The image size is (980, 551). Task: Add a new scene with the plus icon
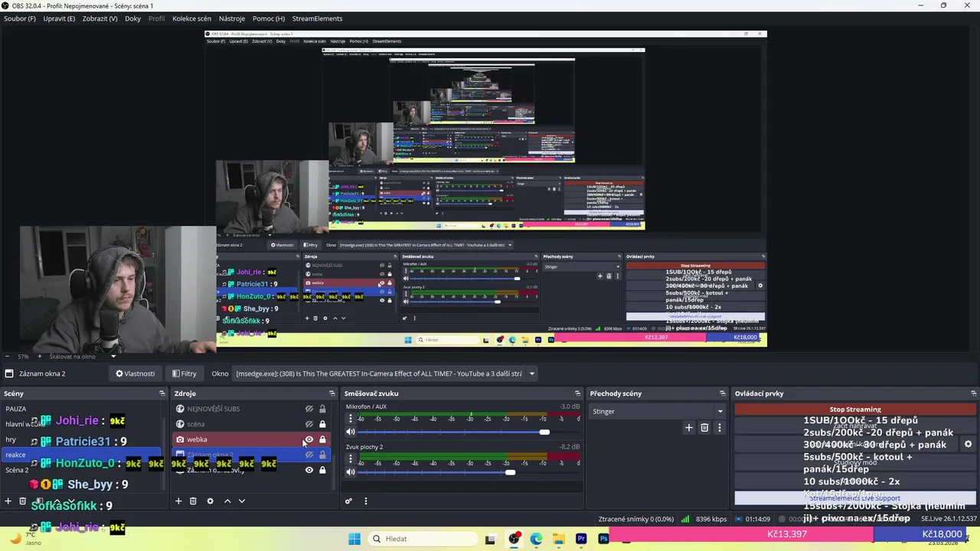point(8,501)
